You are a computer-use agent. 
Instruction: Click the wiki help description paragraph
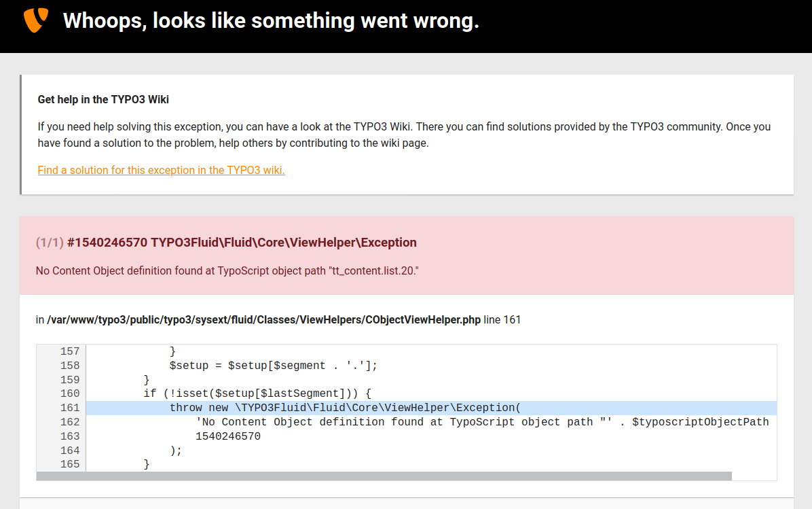[x=404, y=135]
